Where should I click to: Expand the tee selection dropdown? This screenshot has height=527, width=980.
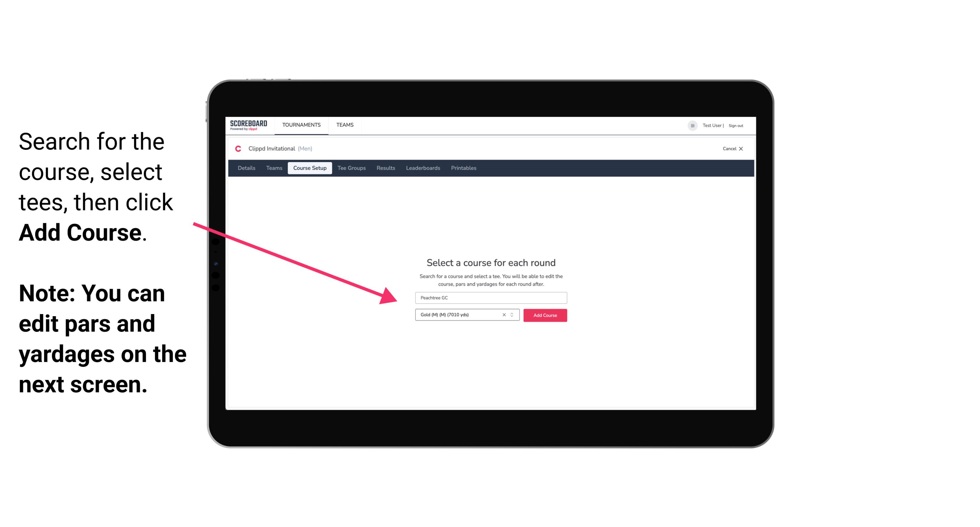(513, 315)
